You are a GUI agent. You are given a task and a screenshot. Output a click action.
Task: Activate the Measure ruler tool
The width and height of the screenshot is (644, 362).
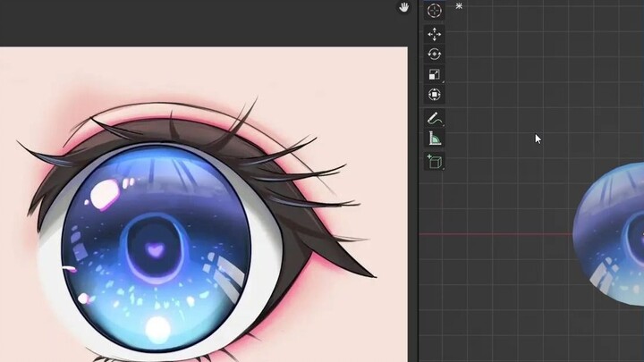(434, 139)
